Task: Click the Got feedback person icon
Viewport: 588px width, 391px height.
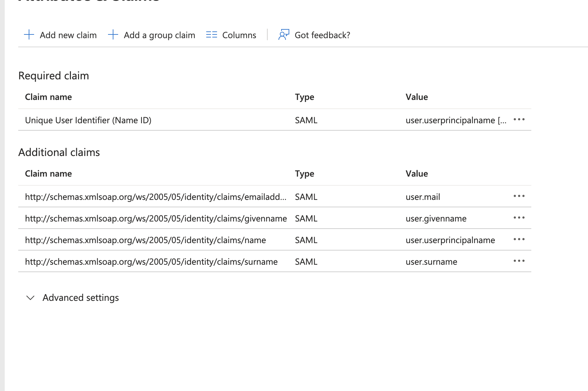Action: tap(284, 35)
